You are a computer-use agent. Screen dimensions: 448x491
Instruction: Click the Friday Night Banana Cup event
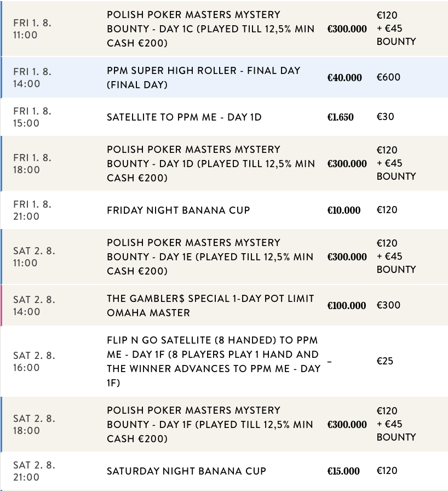[179, 210]
